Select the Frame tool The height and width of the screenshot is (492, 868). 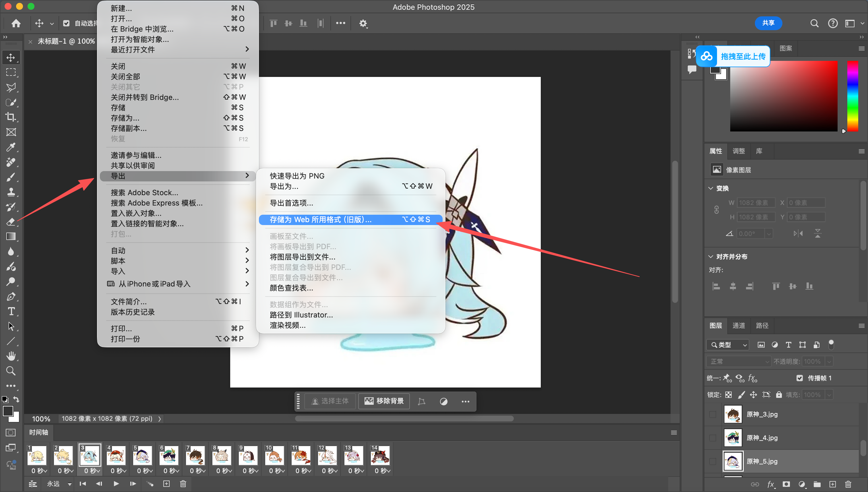[11, 132]
